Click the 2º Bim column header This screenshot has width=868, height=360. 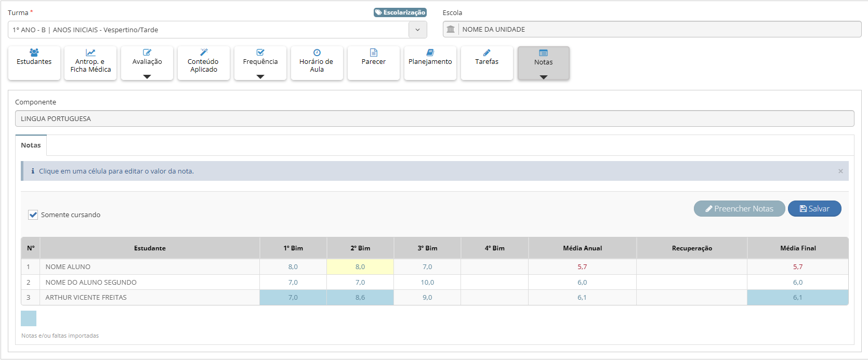click(x=360, y=248)
